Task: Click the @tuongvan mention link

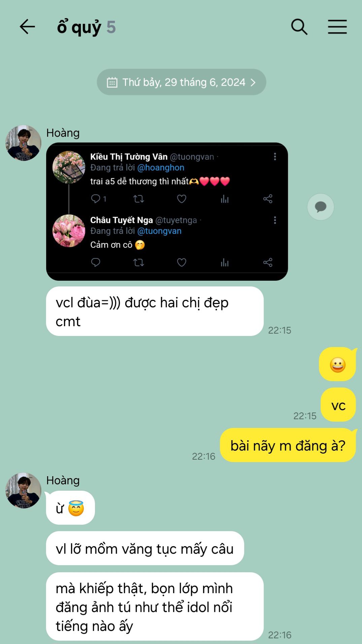Action: pyautogui.click(x=159, y=231)
